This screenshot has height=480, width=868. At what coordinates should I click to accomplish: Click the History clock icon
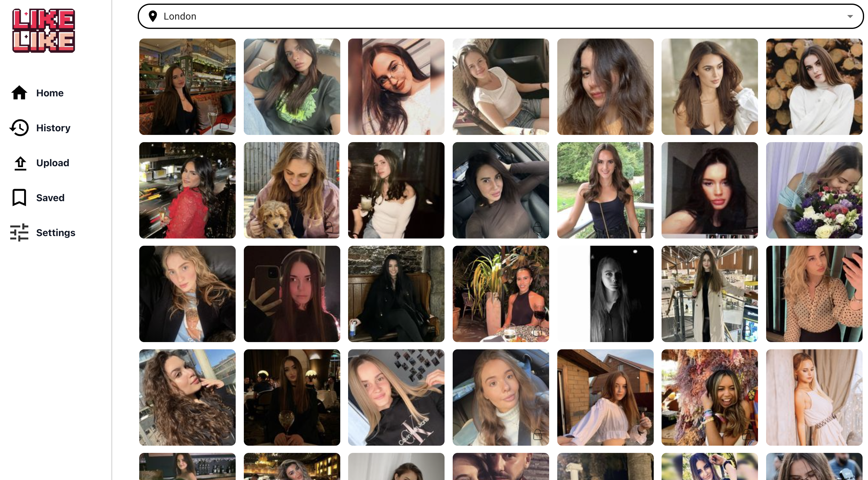click(19, 128)
